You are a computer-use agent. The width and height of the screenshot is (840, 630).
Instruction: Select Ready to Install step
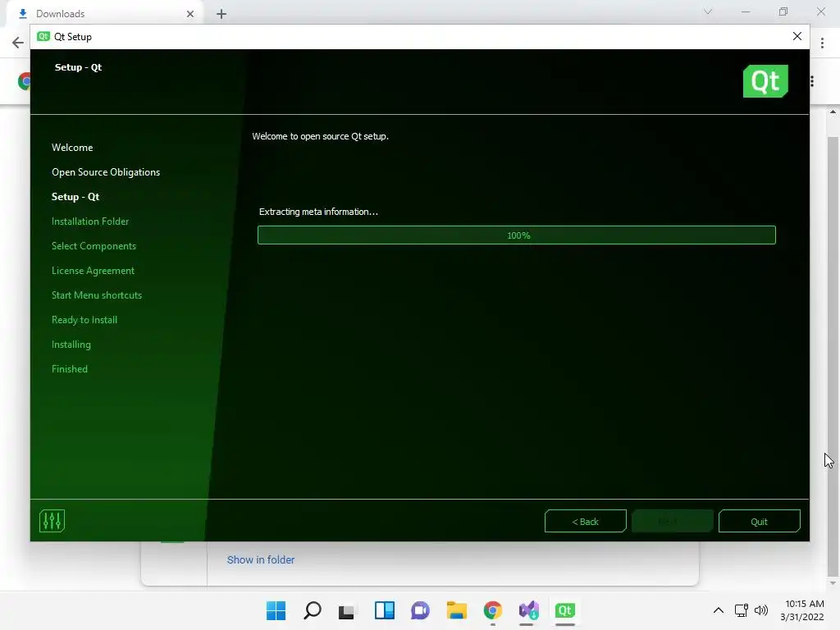click(x=84, y=320)
